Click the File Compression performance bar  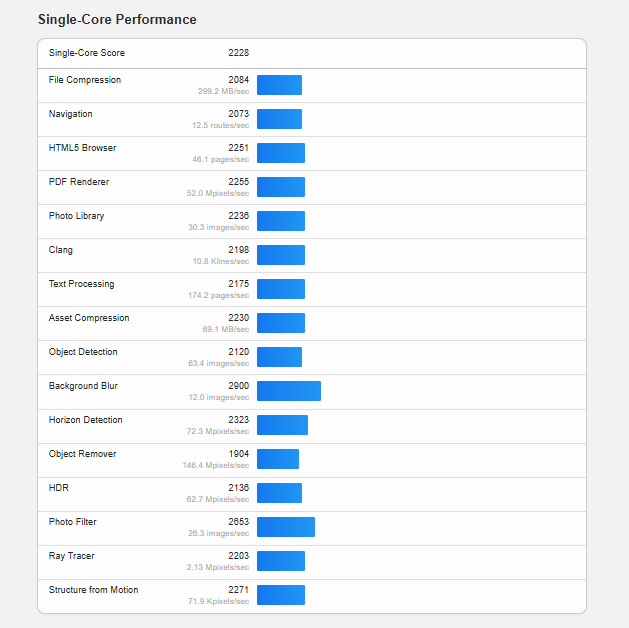[279, 85]
